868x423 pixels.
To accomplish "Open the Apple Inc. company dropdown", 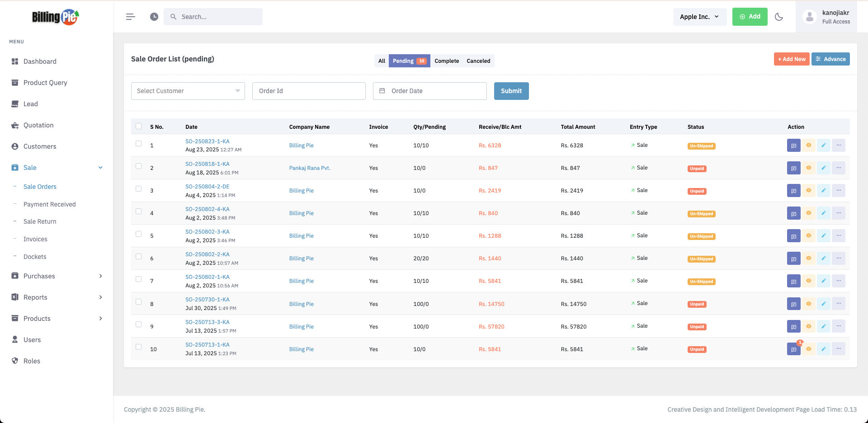I will coord(699,17).
